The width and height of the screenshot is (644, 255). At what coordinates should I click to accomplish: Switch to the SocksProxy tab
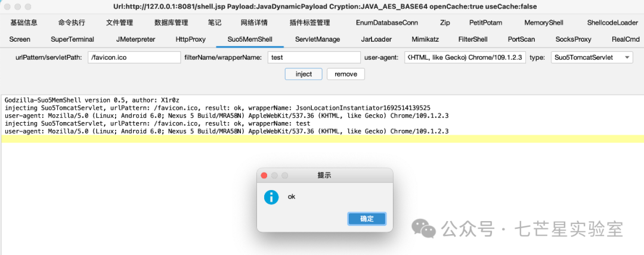573,39
